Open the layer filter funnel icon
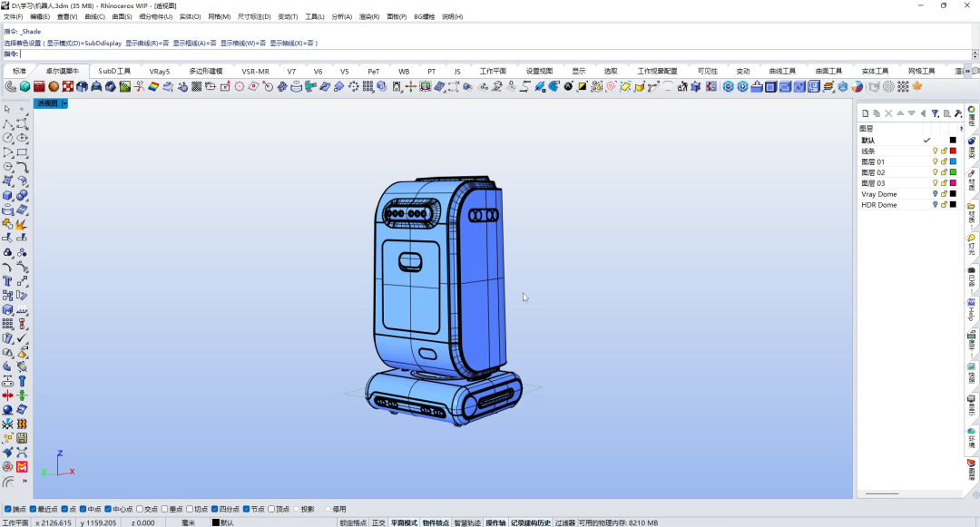The image size is (980, 527). 935,113
